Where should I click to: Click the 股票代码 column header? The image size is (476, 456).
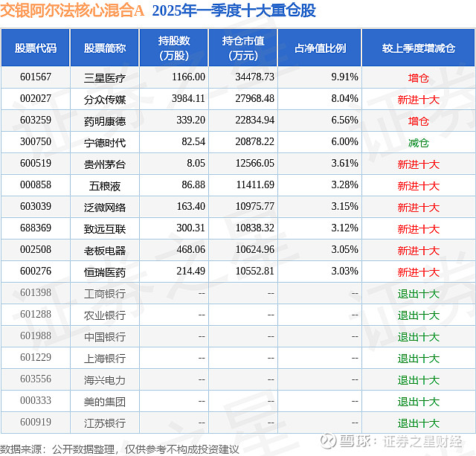36,48
